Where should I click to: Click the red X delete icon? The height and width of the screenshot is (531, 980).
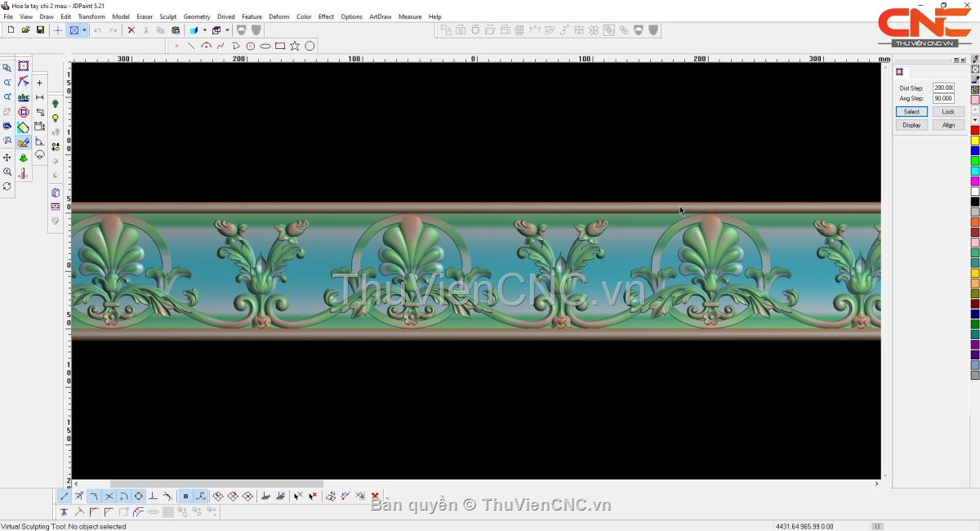[131, 30]
